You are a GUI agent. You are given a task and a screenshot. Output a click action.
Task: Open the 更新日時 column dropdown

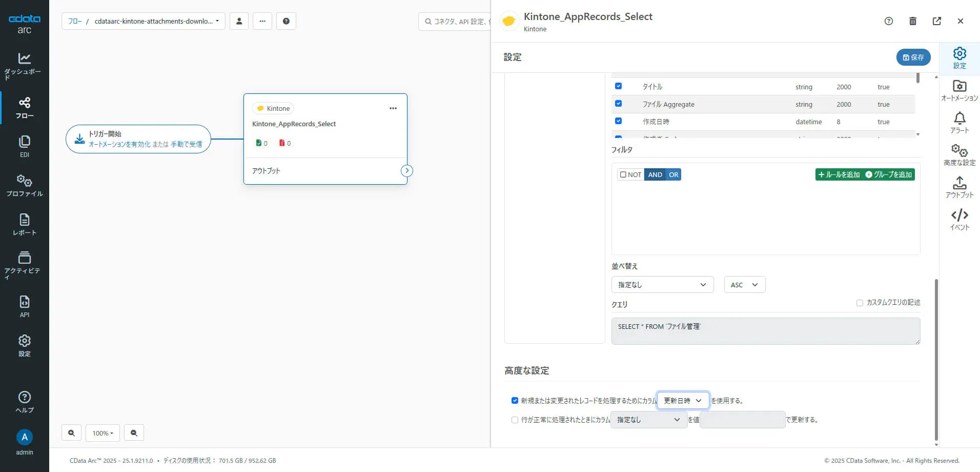683,401
